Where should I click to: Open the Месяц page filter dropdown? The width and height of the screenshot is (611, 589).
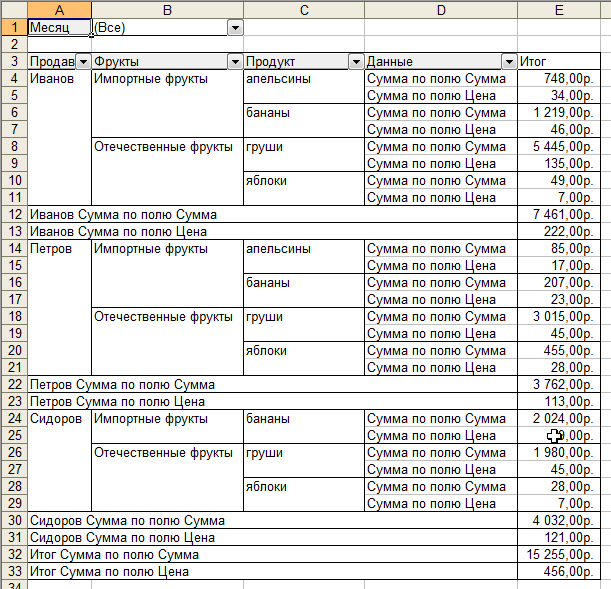pyautogui.click(x=235, y=28)
